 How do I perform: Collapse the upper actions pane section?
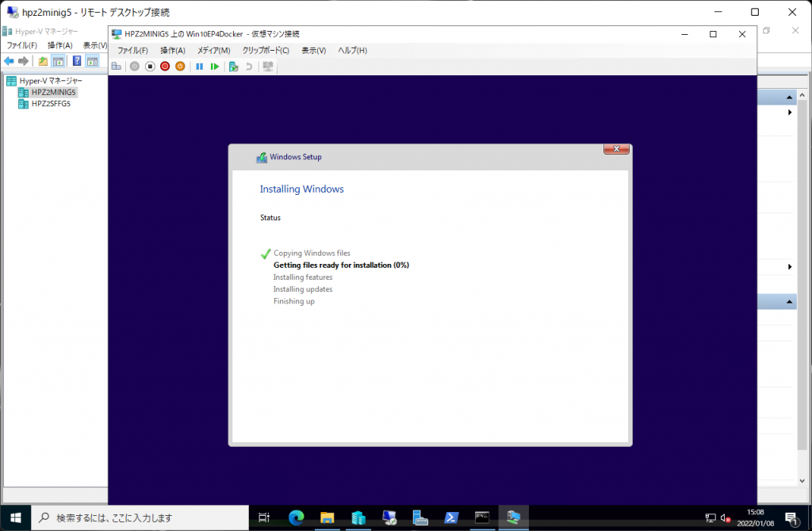pyautogui.click(x=789, y=97)
